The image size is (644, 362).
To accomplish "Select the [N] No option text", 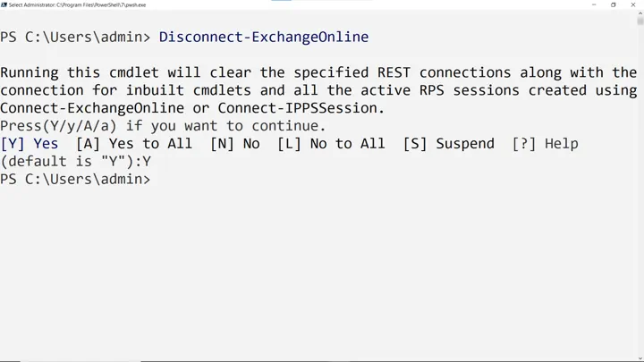I will 235,144.
